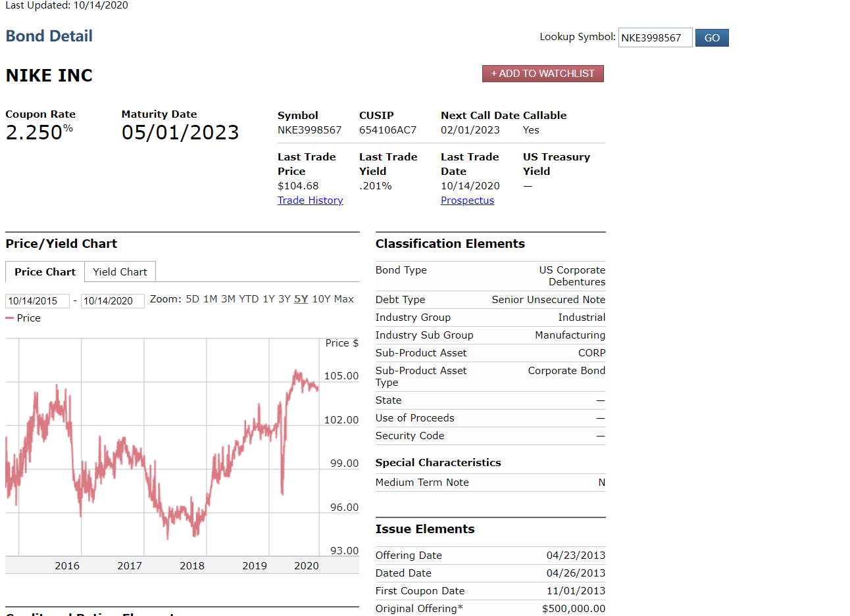Viewport: 850px width, 616px height.
Task: Click the 2016 label on chart timeline
Action: point(67,565)
